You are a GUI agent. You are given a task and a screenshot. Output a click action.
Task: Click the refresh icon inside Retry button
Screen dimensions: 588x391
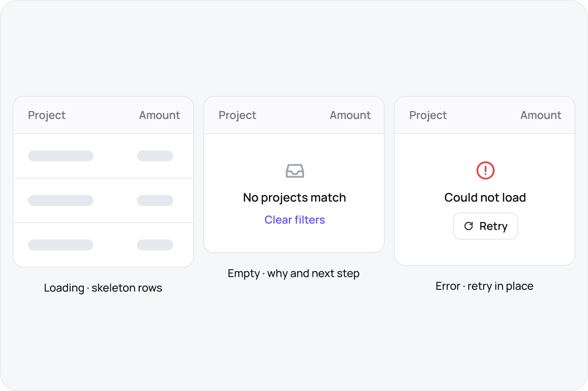click(469, 226)
